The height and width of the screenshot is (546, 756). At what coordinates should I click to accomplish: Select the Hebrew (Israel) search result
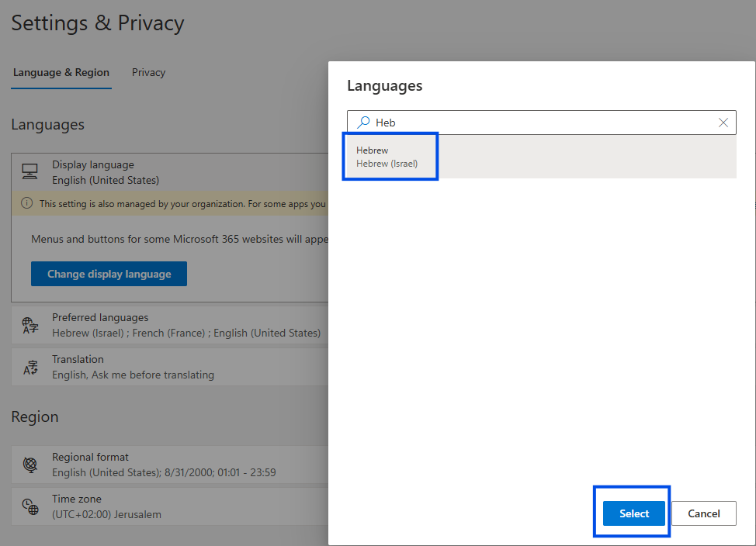pos(542,157)
